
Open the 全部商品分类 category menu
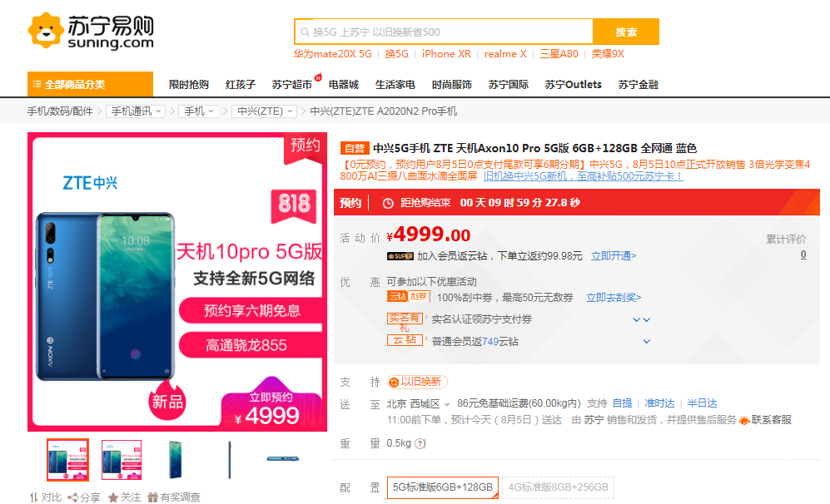(x=90, y=84)
